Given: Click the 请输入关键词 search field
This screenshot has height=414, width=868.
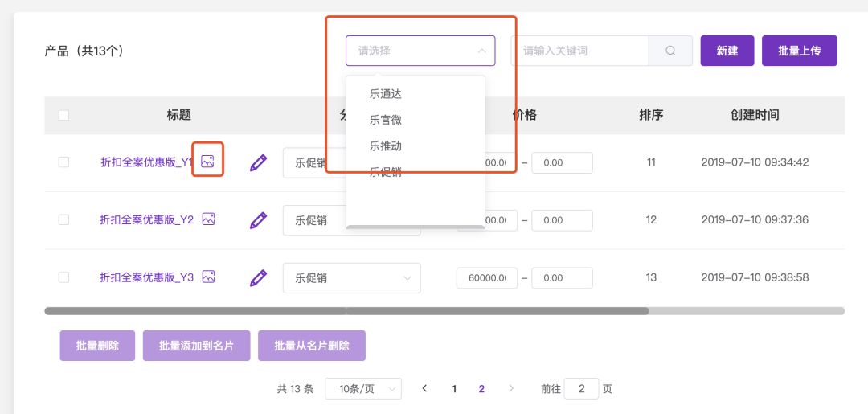Looking at the screenshot, I should pos(579,51).
